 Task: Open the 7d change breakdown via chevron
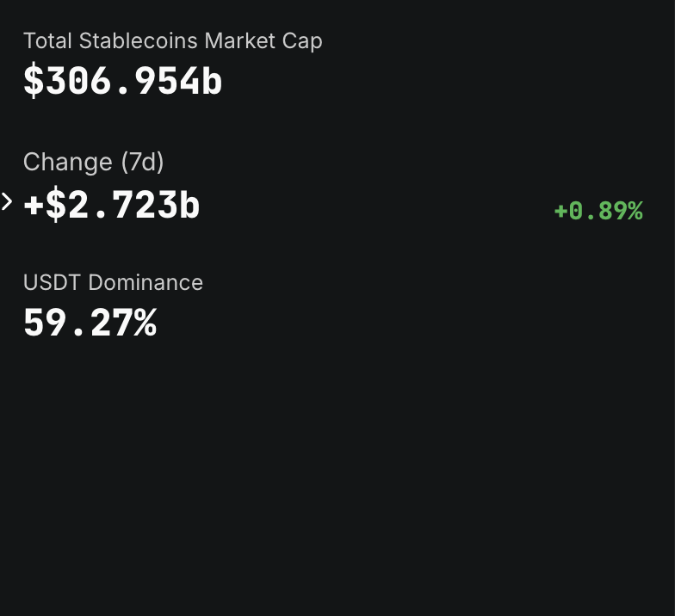coord(7,202)
